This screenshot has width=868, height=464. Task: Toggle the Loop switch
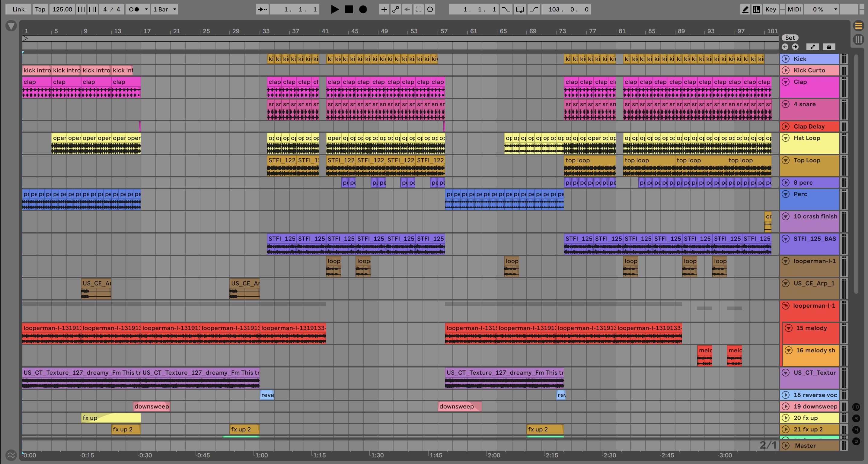(520, 9)
